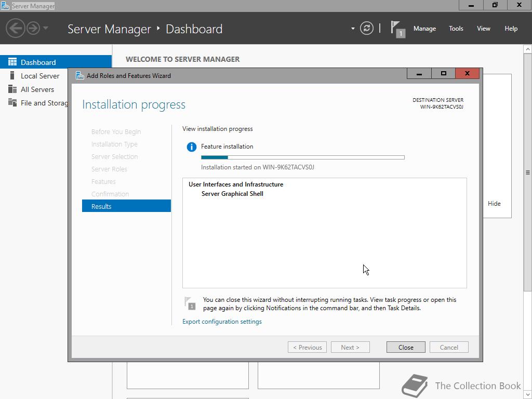The width and height of the screenshot is (532, 399).
Task: Select the Features step in the wizard
Action: (x=103, y=181)
